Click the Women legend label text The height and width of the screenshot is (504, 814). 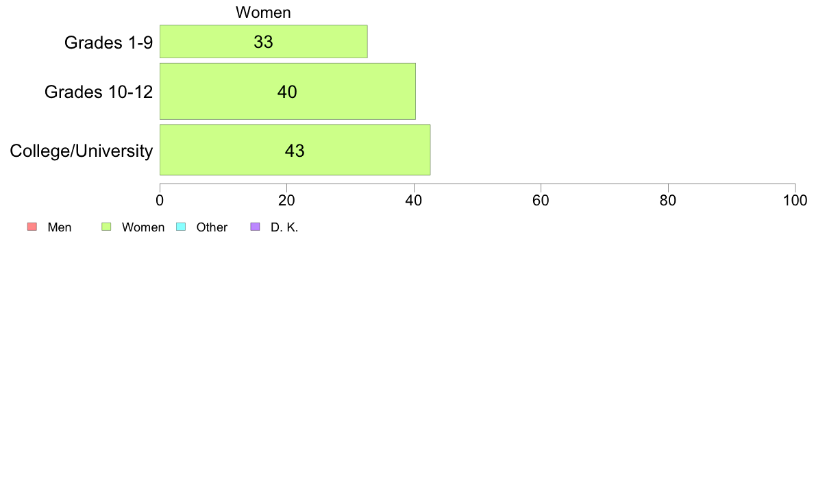tap(143, 227)
